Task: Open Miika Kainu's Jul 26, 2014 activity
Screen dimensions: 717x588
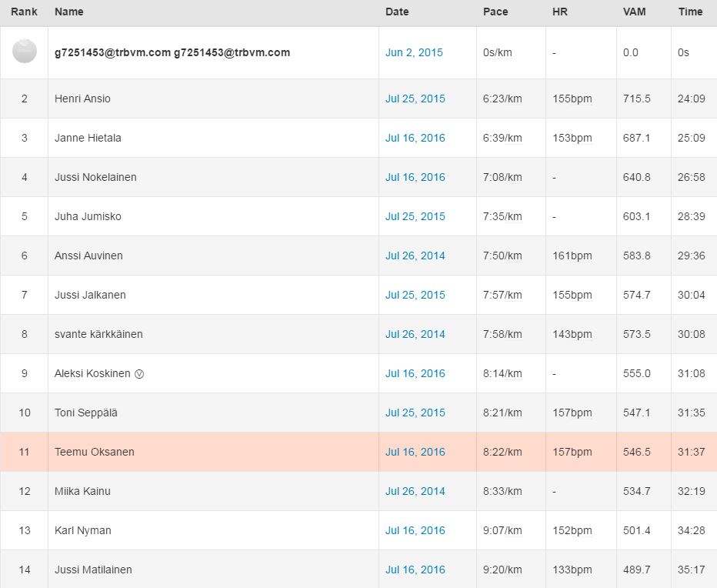Action: tap(415, 492)
